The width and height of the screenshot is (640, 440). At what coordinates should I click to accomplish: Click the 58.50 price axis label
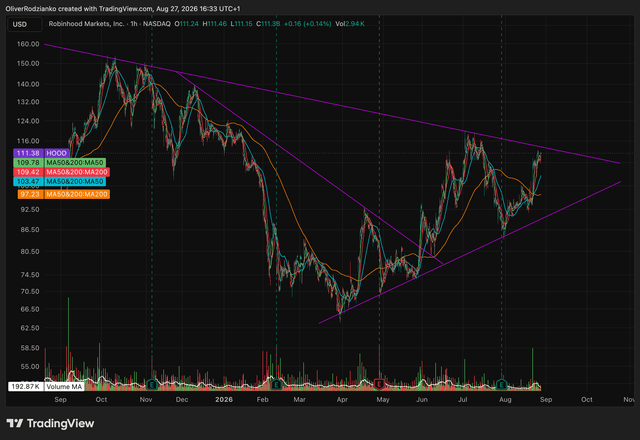[x=30, y=348]
